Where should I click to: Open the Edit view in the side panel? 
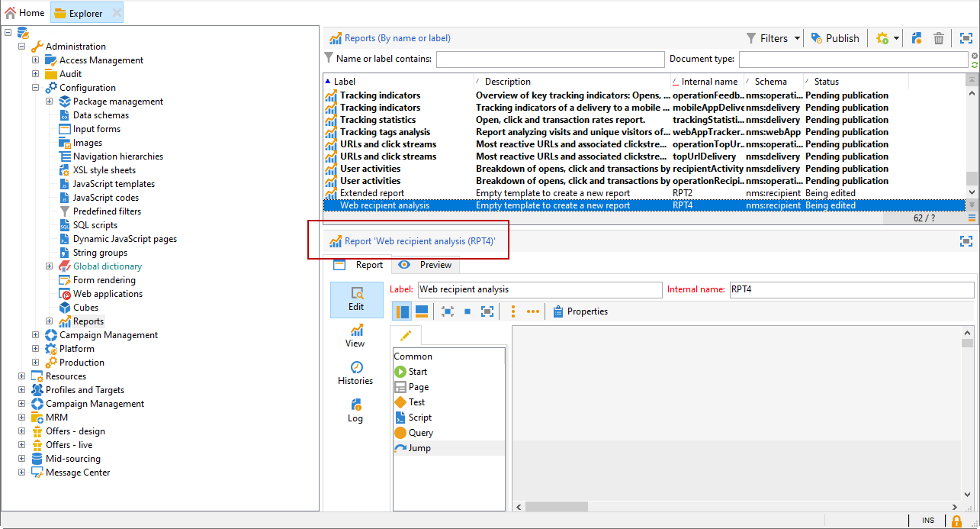coord(356,299)
